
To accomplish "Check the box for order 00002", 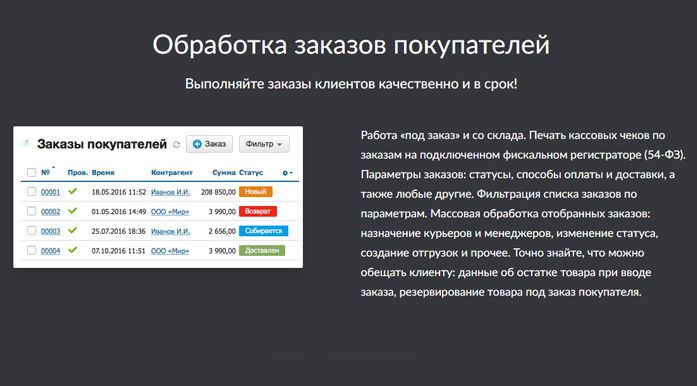I will (31, 211).
